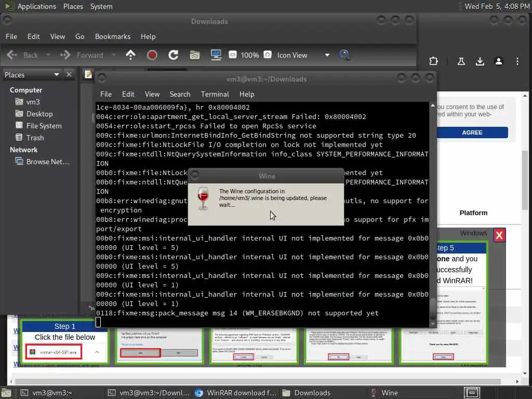532x399 pixels.
Task: Open the file manager Go menu
Action: 79,36
